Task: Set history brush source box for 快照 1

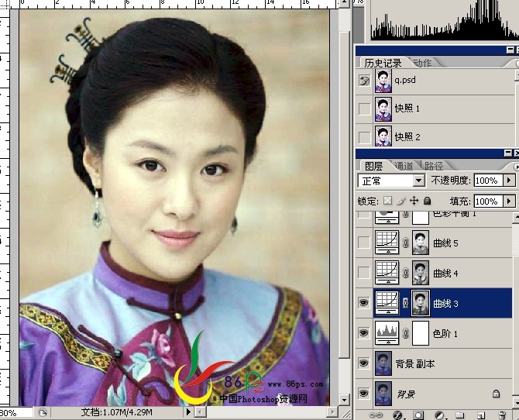Action: 364,108
